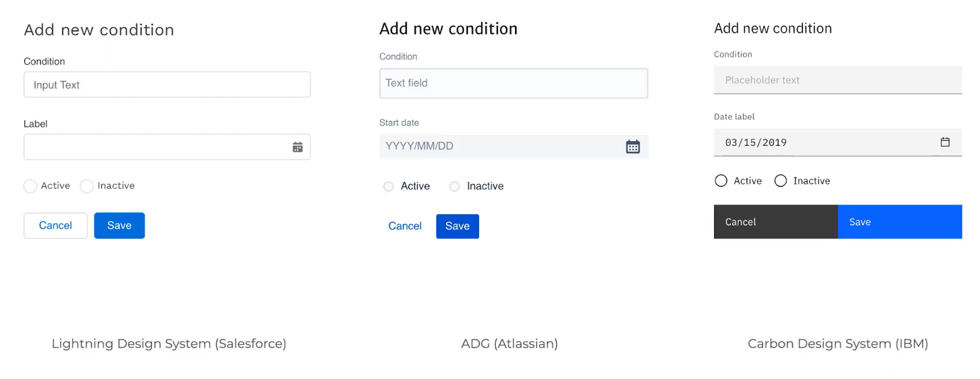
Task: Select Active radio in the Salesforce Lightning form
Action: [31, 186]
